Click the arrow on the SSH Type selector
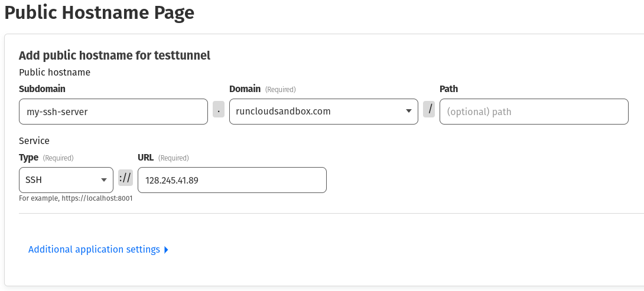Image resolution: width=644 pixels, height=291 pixels. click(x=104, y=179)
